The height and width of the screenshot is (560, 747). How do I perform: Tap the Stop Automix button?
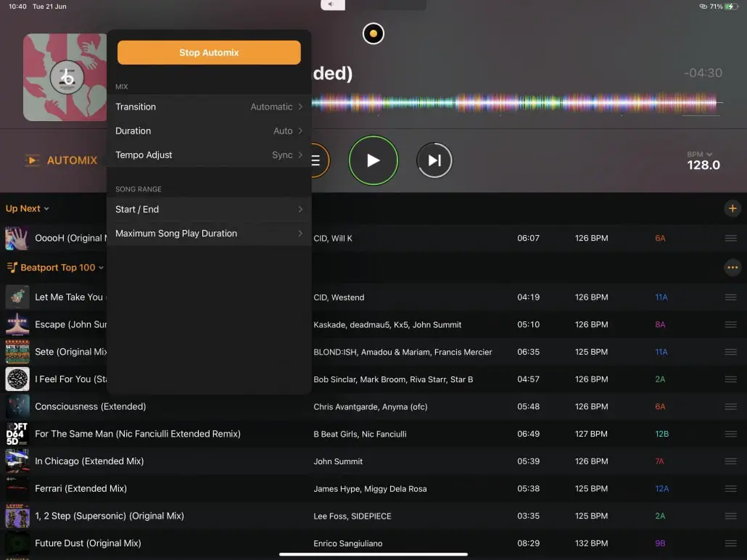[x=209, y=52]
